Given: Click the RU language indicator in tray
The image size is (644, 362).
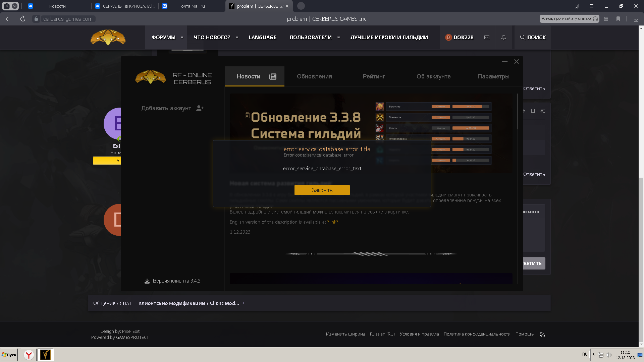Looking at the screenshot, I should [585, 354].
